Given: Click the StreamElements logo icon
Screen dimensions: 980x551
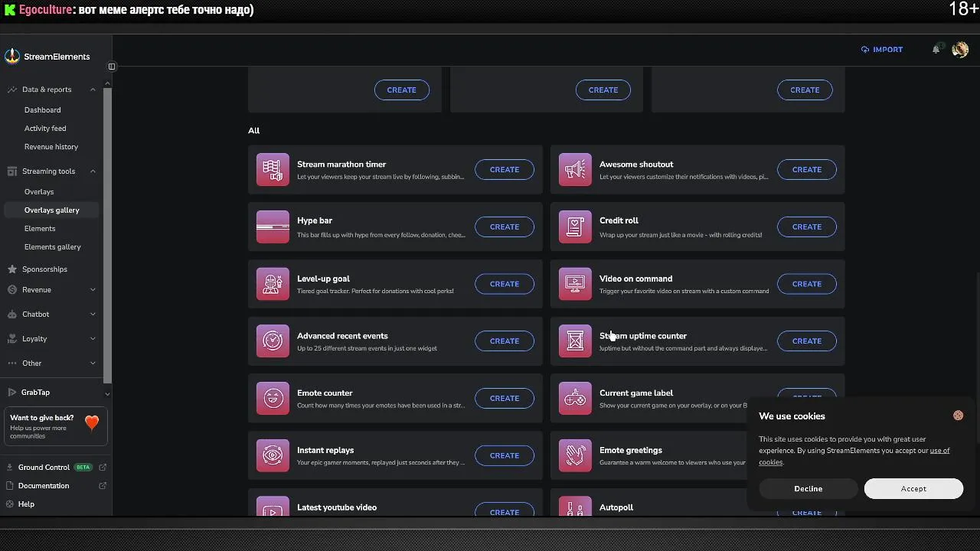Looking at the screenshot, I should point(12,56).
